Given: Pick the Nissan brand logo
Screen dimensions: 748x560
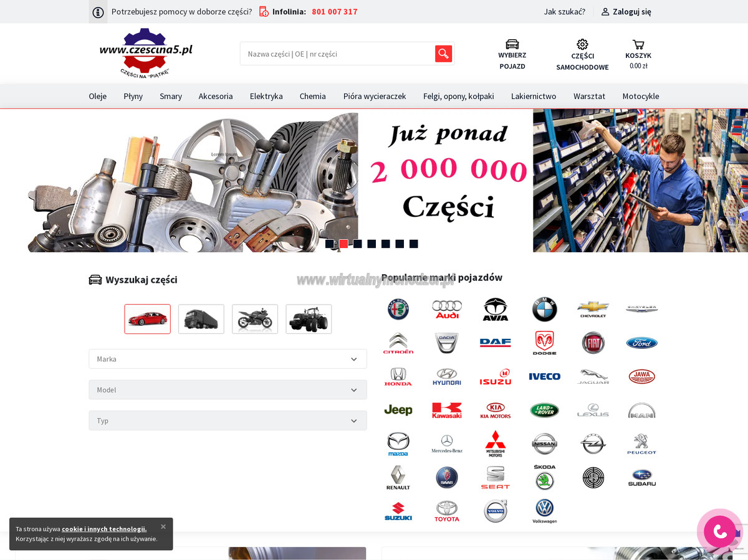Looking at the screenshot, I should [x=544, y=444].
